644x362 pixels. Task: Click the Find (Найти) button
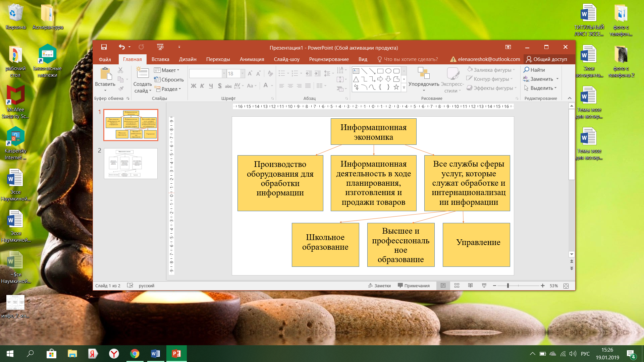point(534,70)
